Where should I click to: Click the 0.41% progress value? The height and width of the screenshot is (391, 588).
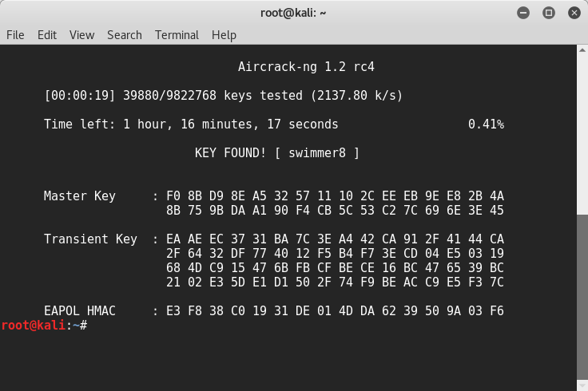[x=486, y=124]
